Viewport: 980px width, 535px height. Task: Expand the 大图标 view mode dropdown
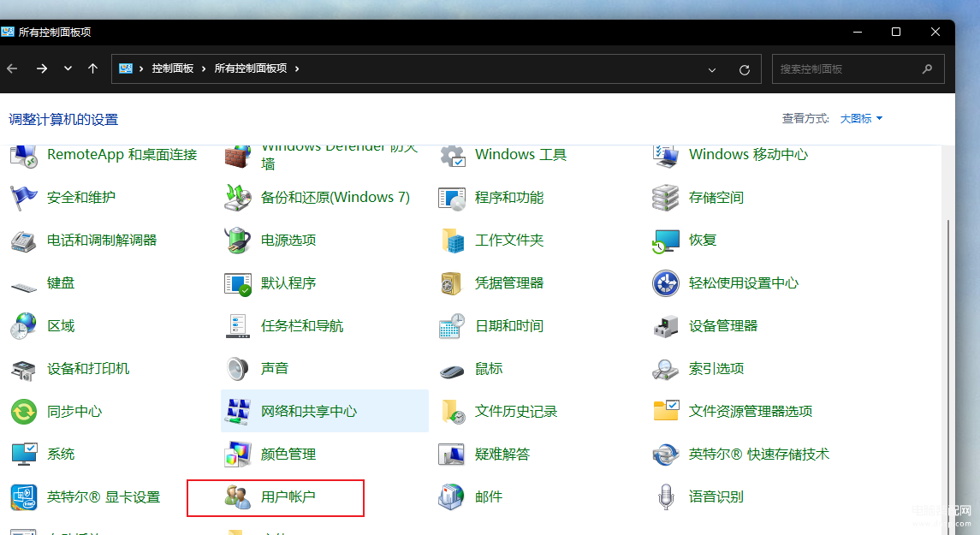coord(861,119)
